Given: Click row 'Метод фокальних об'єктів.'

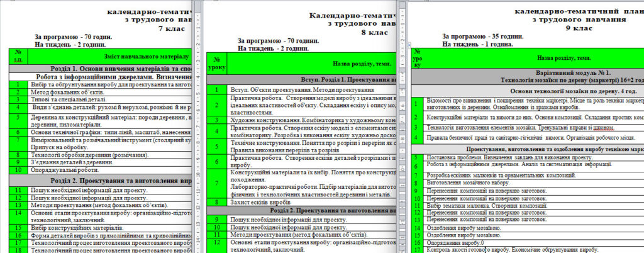Looking at the screenshot, I should (x=101, y=92).
